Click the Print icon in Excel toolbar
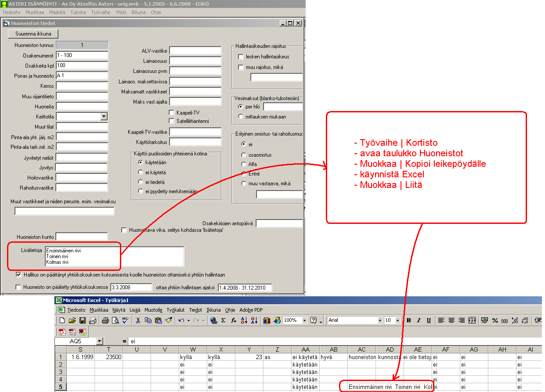Screen dimensions: 545x392 pyautogui.click(x=105, y=320)
